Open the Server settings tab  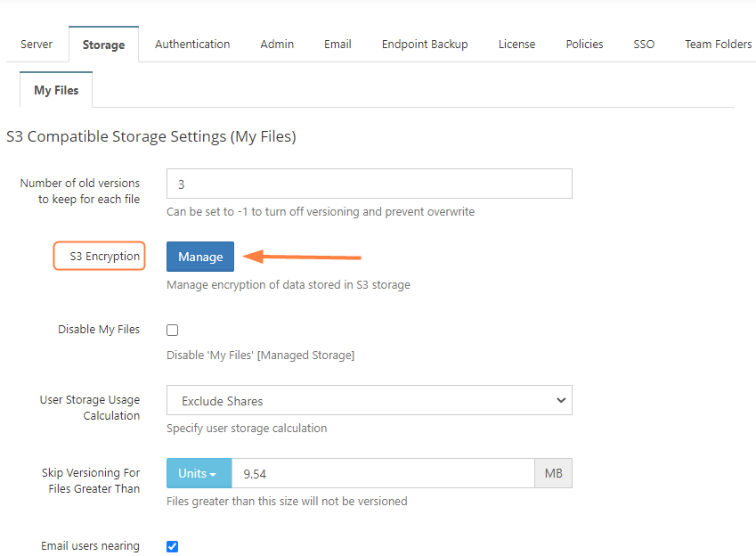(37, 44)
